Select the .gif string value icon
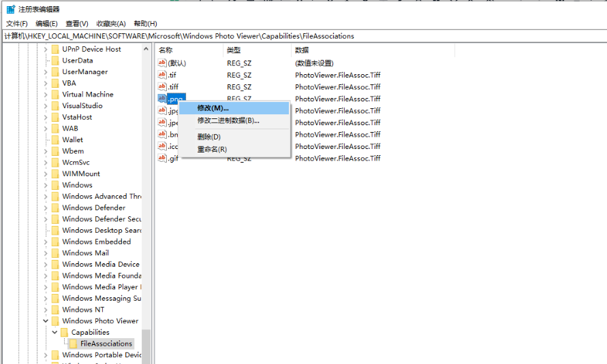607x364 pixels. pos(162,158)
